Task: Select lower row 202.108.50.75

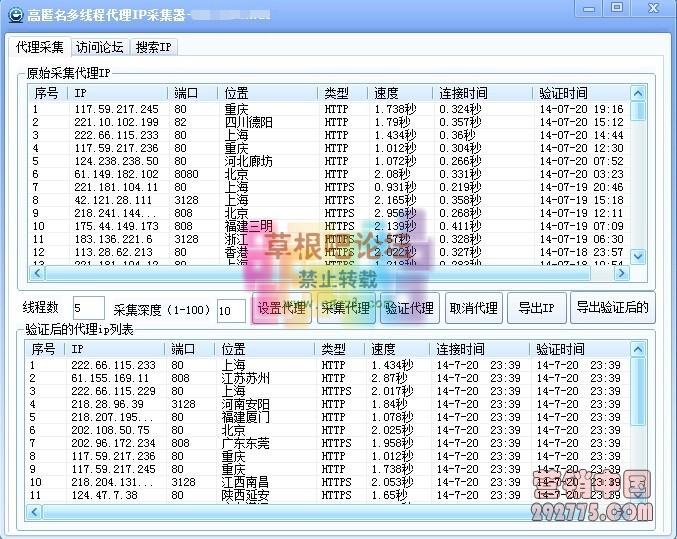Action: pos(328,430)
